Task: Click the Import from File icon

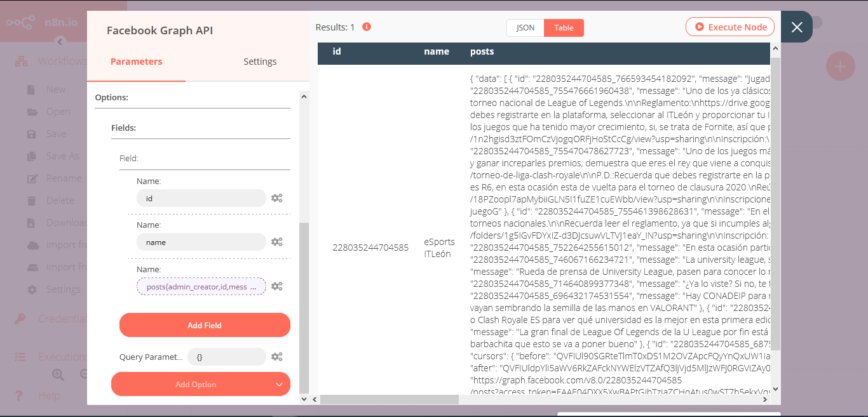Action: pos(33,267)
